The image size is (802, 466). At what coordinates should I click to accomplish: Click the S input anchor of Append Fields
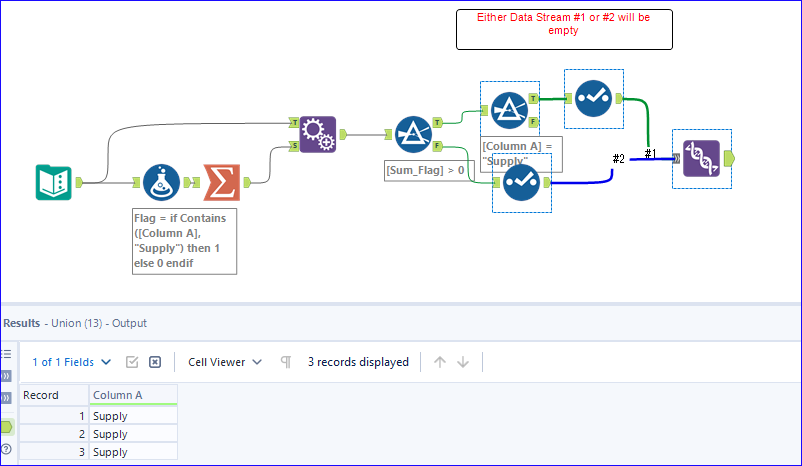coord(294,146)
